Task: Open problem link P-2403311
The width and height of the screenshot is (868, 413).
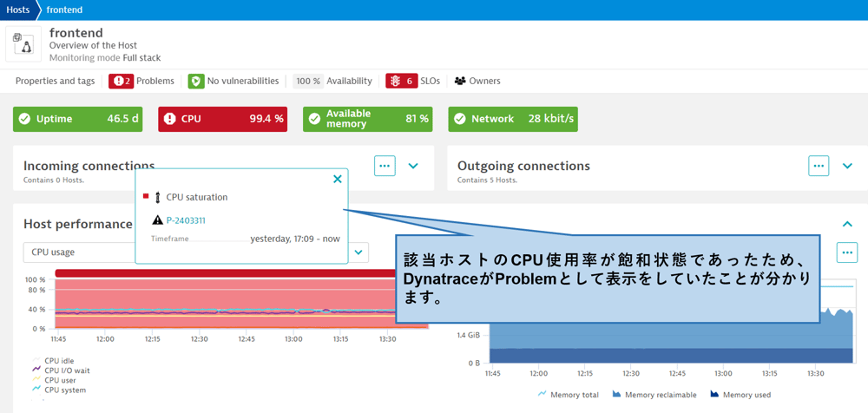Action: tap(186, 220)
